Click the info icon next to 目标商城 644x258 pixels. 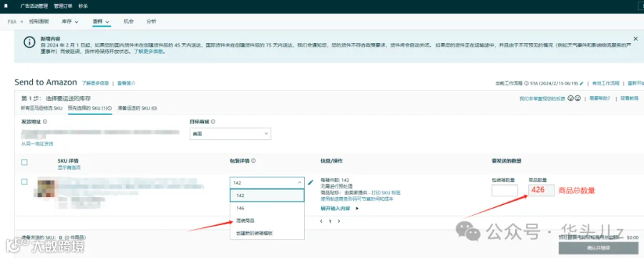click(x=213, y=122)
